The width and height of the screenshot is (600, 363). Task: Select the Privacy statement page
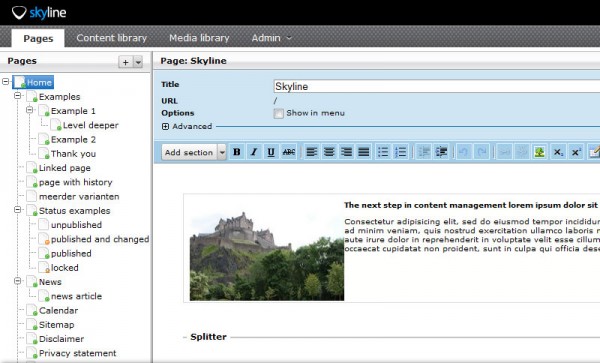tap(77, 353)
